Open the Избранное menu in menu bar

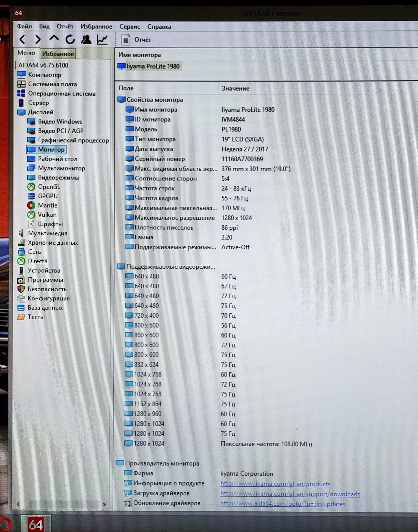click(x=96, y=26)
